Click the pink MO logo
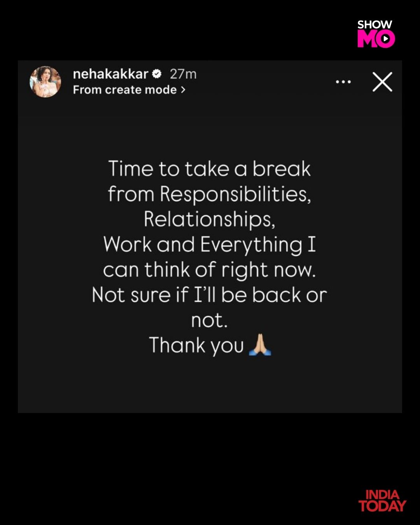The height and width of the screenshot is (525, 420). [376, 39]
